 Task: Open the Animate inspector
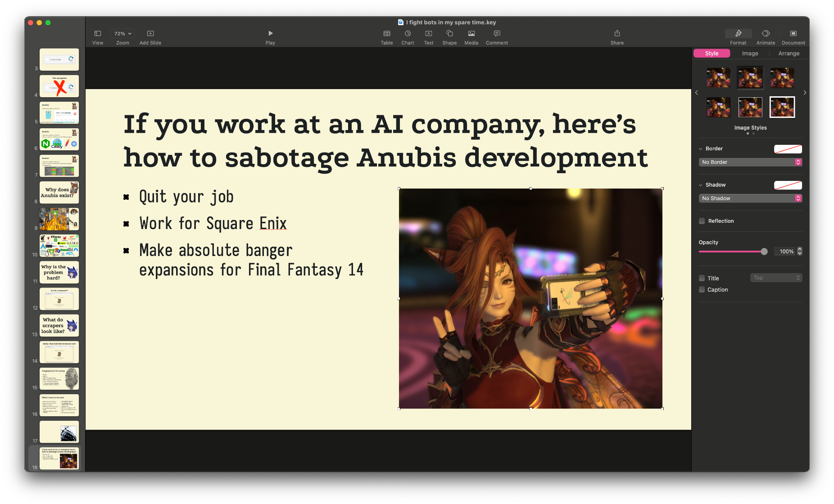(766, 34)
